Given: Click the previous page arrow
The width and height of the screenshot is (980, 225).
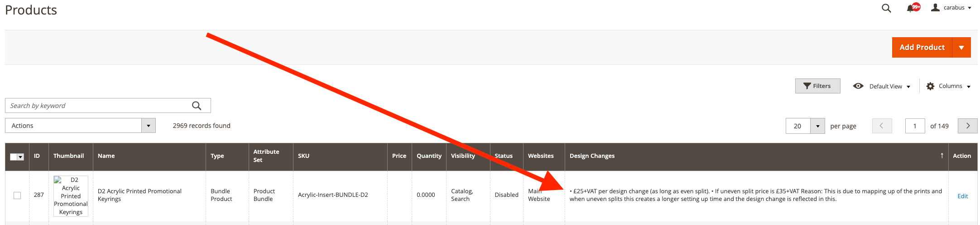Looking at the screenshot, I should 882,126.
